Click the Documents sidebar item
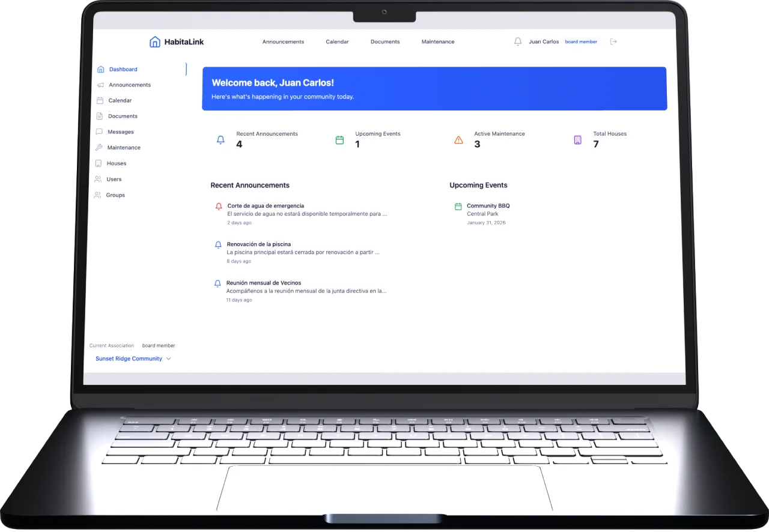Image resolution: width=769 pixels, height=532 pixels. click(x=123, y=116)
